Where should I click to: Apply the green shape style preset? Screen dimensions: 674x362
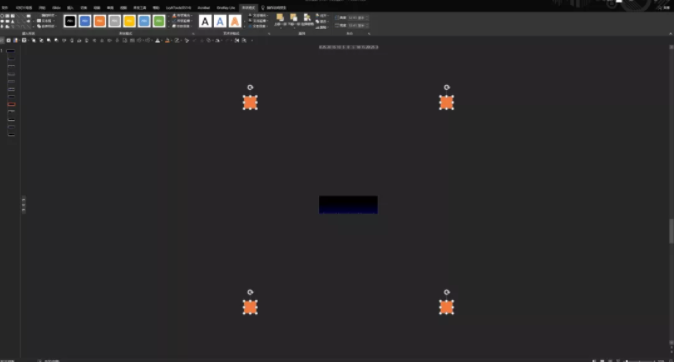coord(159,21)
